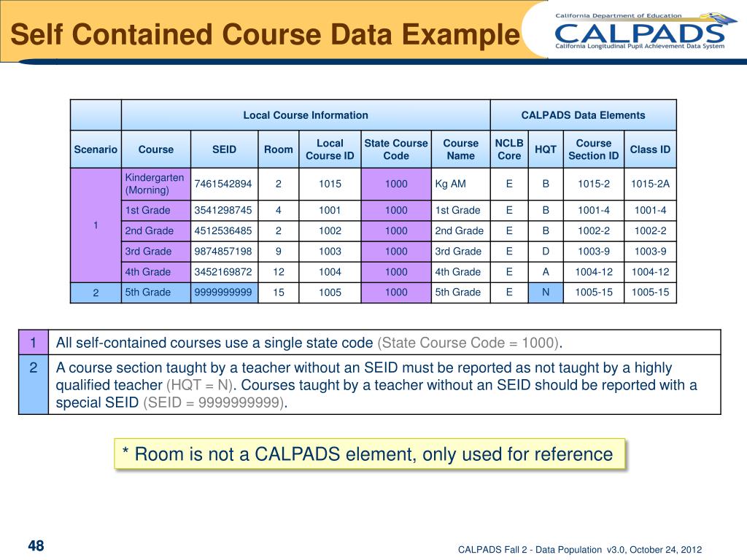Viewport: 747px width, 560px height.
Task: Select SEID cell 9874857198
Action: click(224, 252)
